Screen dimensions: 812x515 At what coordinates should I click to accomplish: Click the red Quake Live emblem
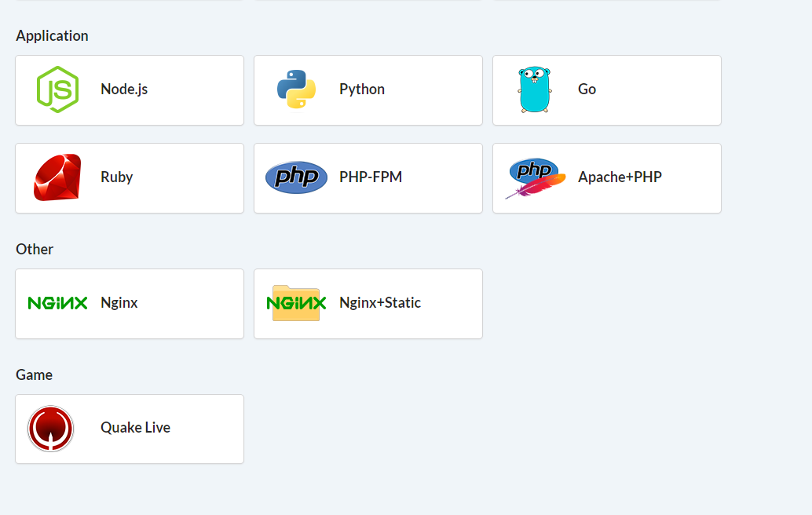[51, 429]
